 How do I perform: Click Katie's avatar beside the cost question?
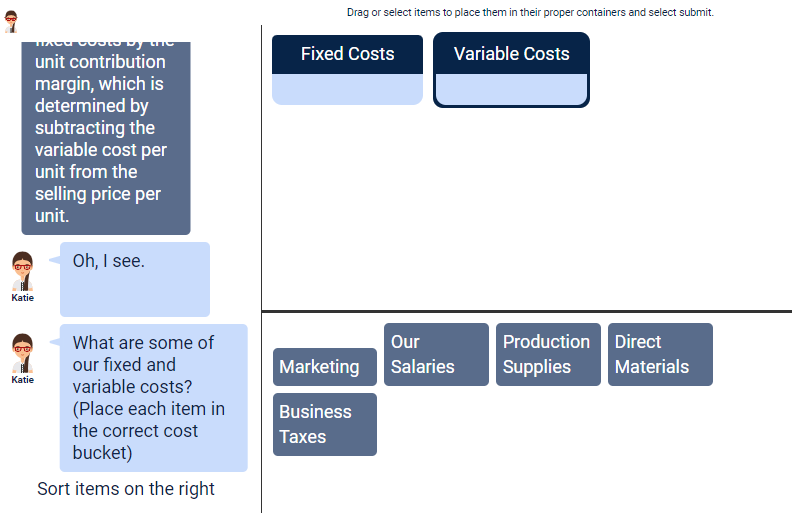click(23, 353)
